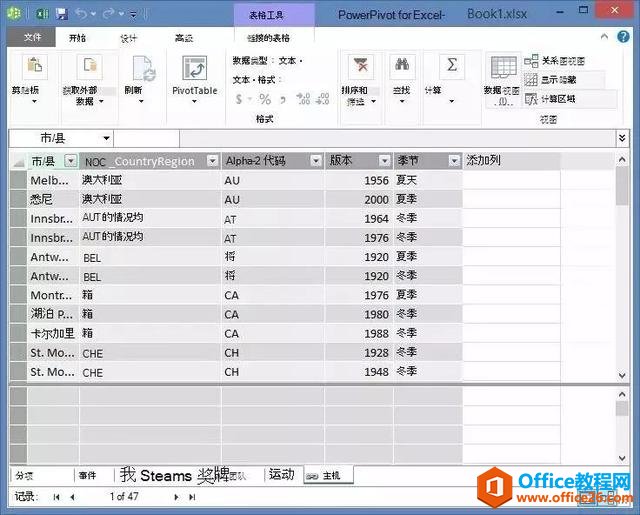Click calculation area scrollbar down arrow
Screen dimensions: 640x515
pyautogui.click(x=622, y=458)
